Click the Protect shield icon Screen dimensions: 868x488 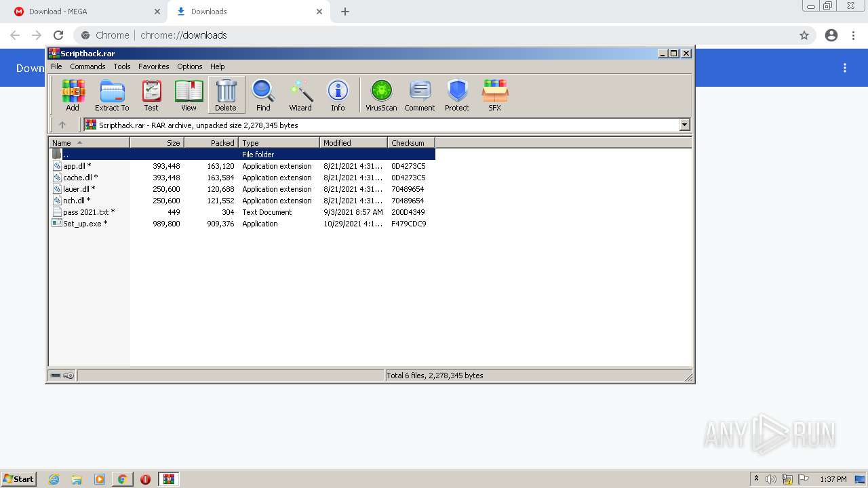[x=457, y=95]
